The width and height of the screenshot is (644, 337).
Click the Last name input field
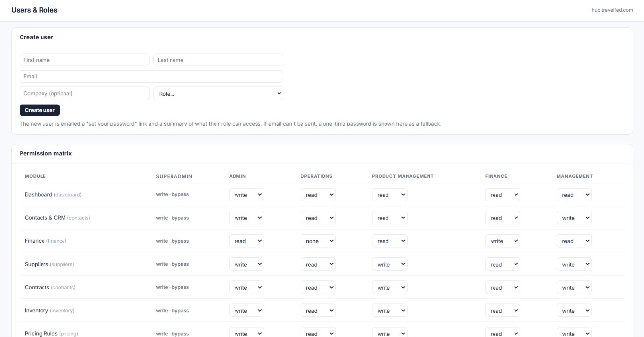click(x=218, y=60)
